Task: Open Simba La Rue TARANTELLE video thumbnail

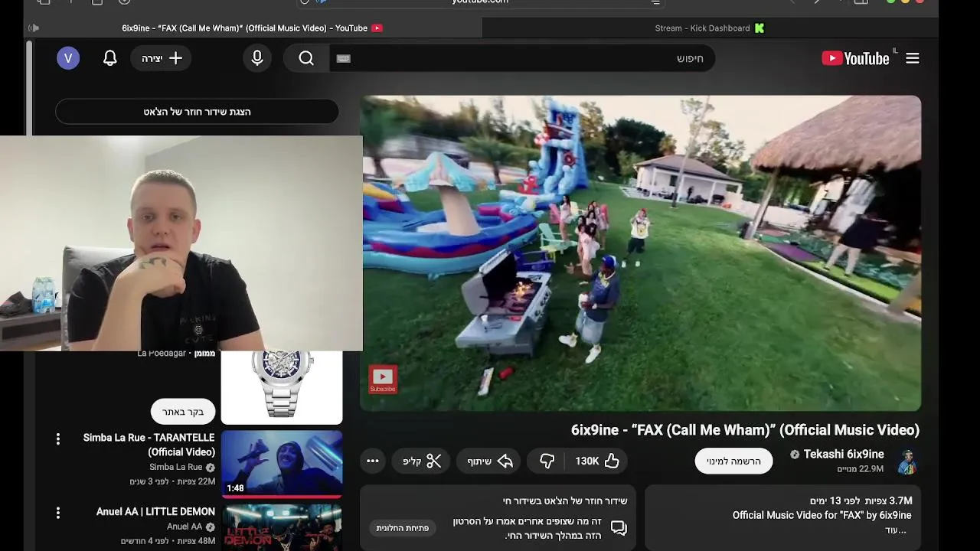Action: pos(282,464)
